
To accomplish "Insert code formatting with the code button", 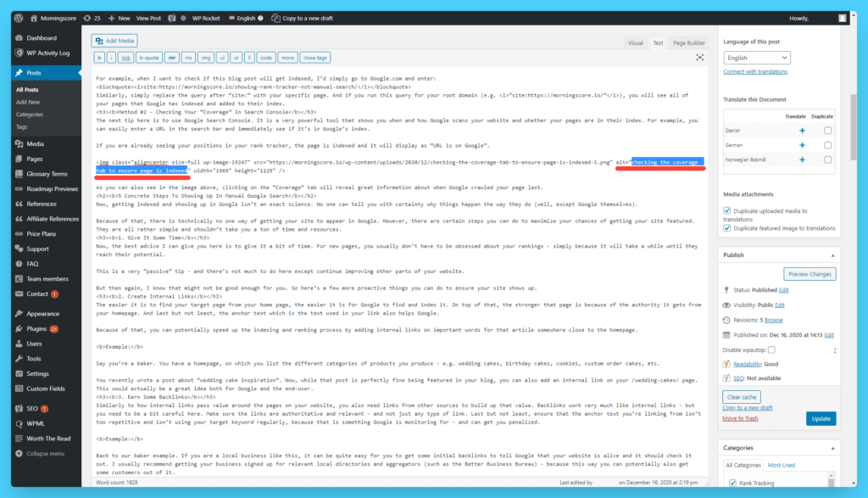I will click(266, 57).
